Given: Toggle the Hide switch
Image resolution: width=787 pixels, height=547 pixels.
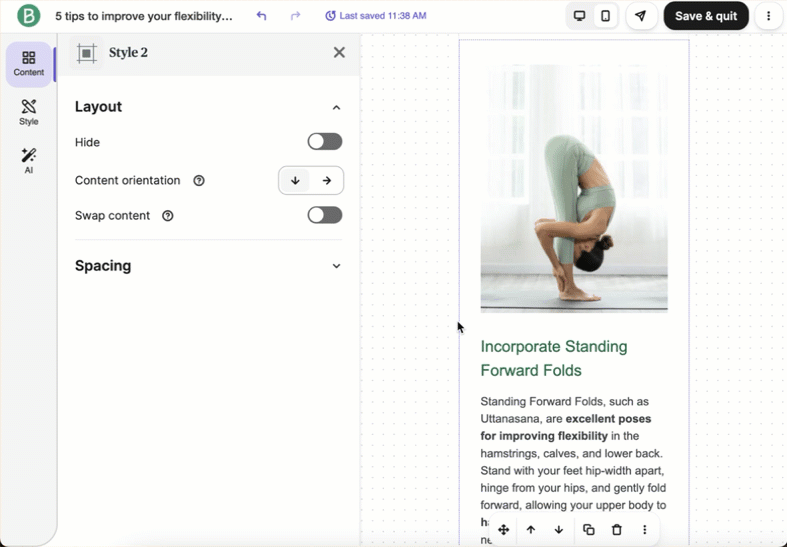Looking at the screenshot, I should [x=324, y=142].
